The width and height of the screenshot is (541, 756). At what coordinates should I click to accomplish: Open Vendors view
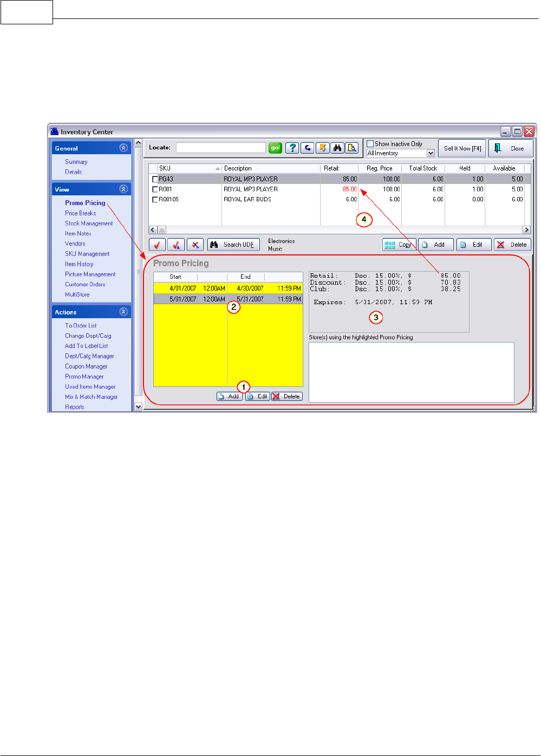pos(75,244)
